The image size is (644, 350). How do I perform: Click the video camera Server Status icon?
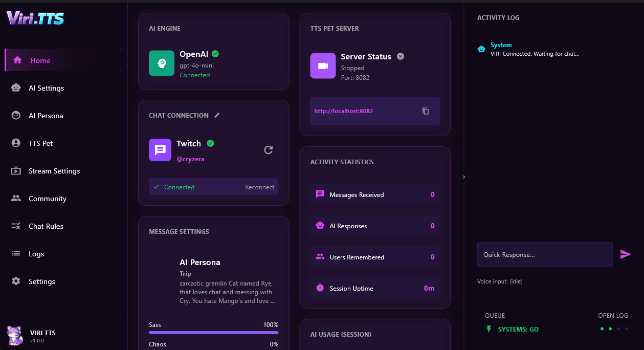point(323,67)
